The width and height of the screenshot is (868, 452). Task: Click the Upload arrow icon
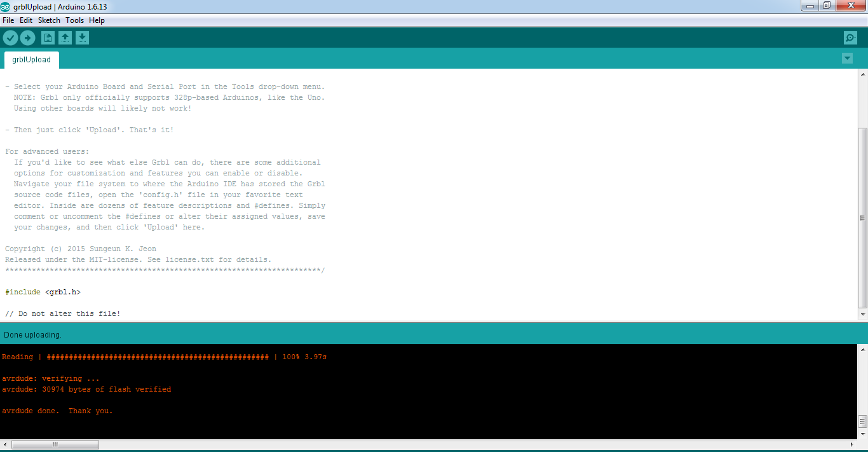point(27,38)
